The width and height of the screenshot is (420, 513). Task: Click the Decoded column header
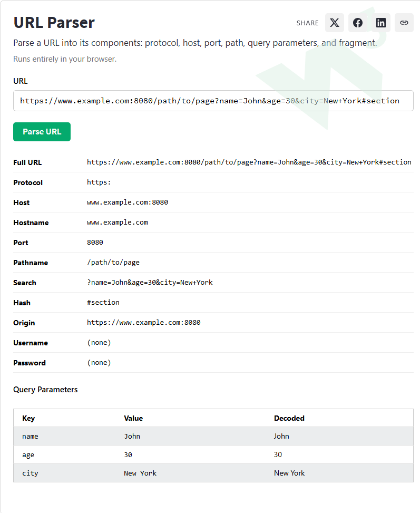pos(289,418)
